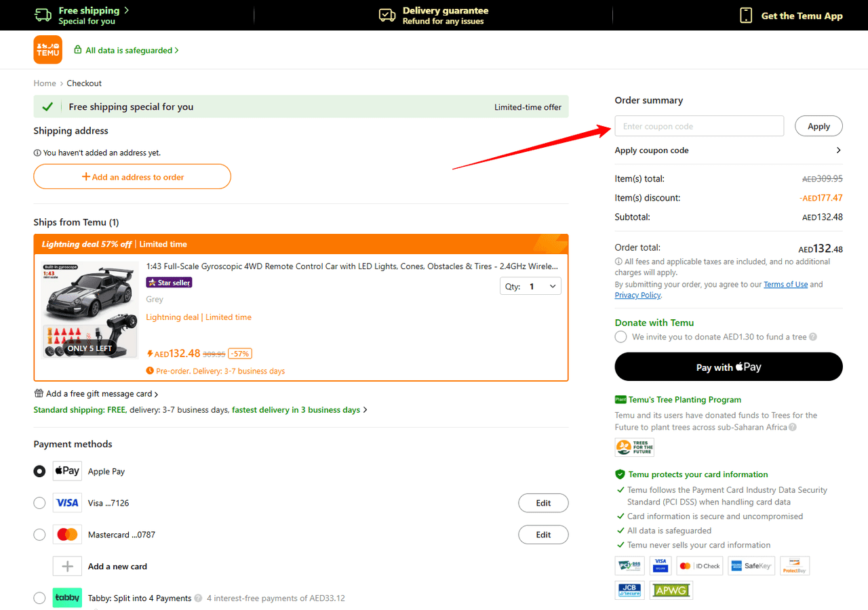Expand Free shipping special banner arrow
Viewport: 868px width, 610px height.
(x=126, y=10)
